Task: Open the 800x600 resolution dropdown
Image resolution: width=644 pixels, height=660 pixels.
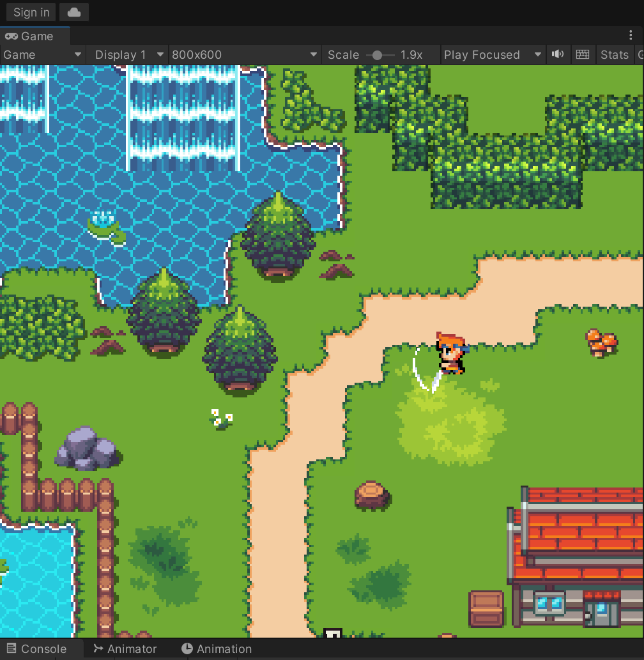Action: point(245,55)
